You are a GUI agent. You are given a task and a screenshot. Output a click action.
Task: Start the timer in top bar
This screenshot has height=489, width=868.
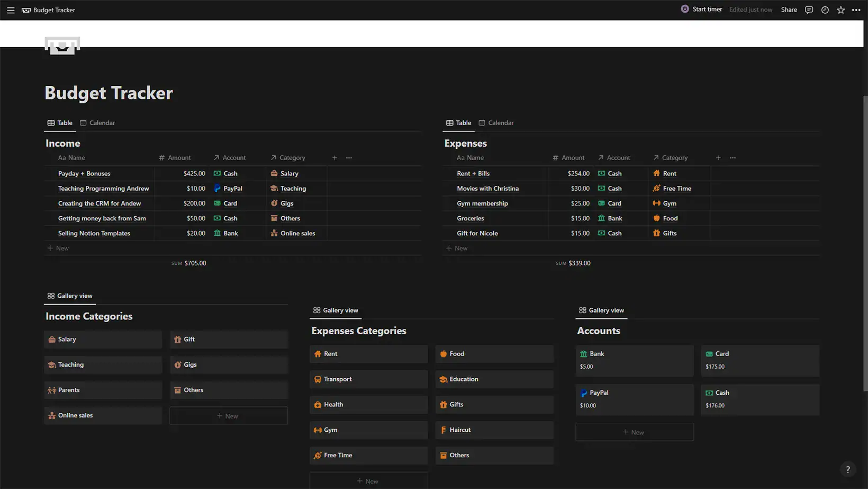(701, 10)
